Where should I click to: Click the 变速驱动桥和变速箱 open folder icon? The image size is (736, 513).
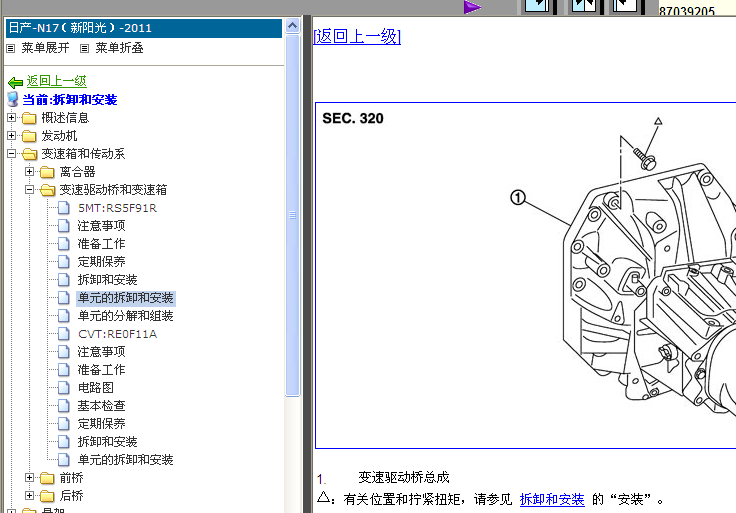(47, 190)
